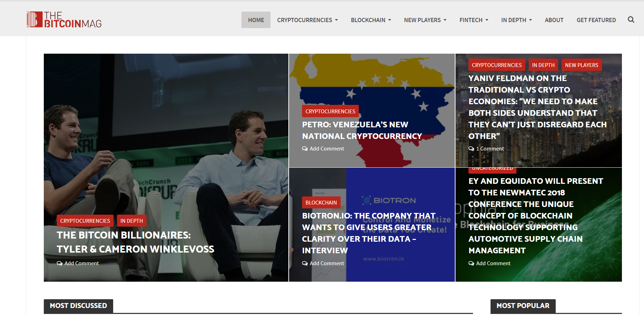Click comment bubble icon under EY Equidato article
Screen dimensions: 644x315
click(471, 263)
